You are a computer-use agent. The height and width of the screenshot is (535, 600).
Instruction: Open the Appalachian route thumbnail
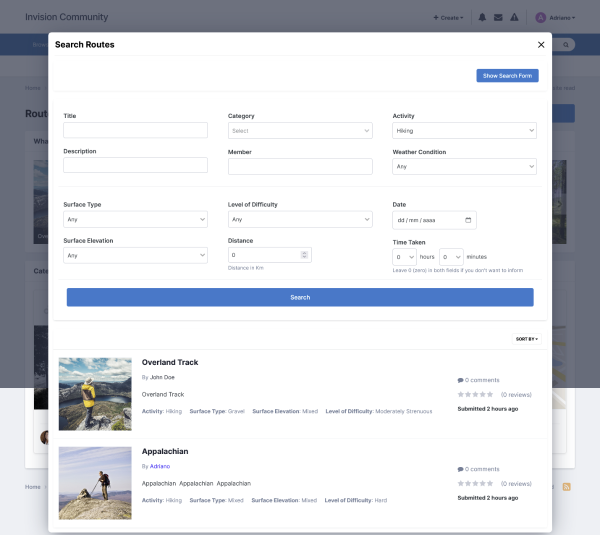pyautogui.click(x=95, y=483)
